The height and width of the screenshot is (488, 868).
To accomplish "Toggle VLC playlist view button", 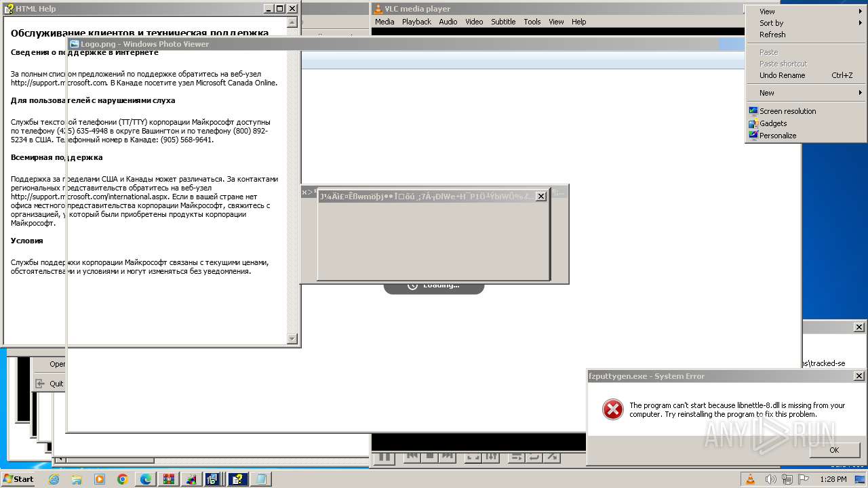I will (517, 457).
